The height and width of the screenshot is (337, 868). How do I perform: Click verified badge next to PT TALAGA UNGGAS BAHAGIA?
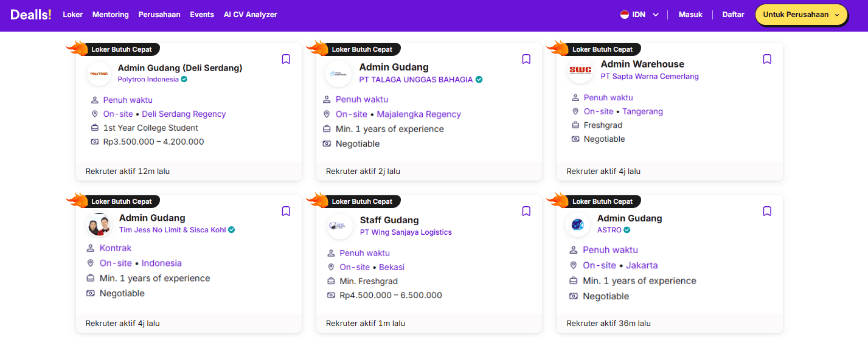479,80
